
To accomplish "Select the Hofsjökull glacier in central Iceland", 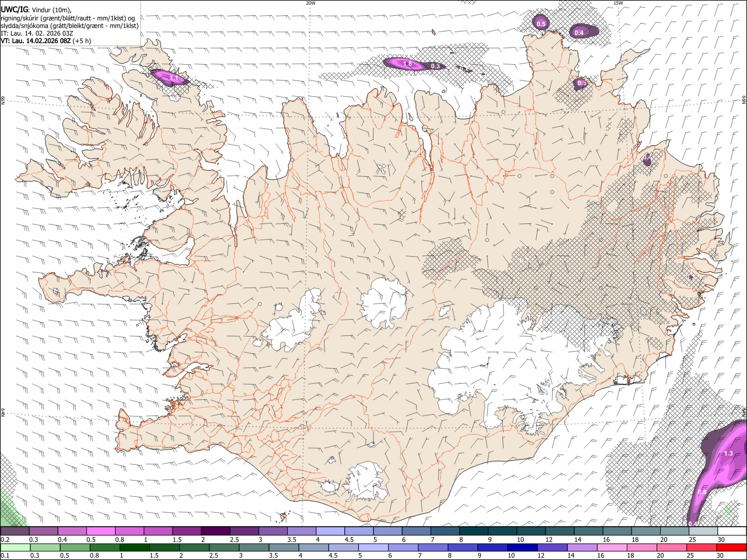I will [383, 303].
